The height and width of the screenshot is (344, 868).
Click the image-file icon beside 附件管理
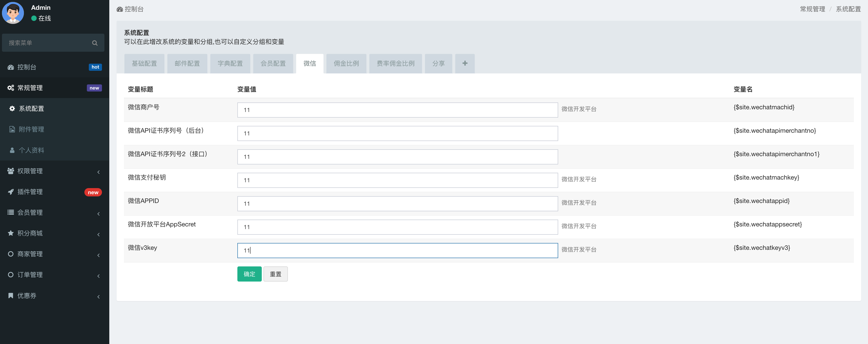pos(12,129)
